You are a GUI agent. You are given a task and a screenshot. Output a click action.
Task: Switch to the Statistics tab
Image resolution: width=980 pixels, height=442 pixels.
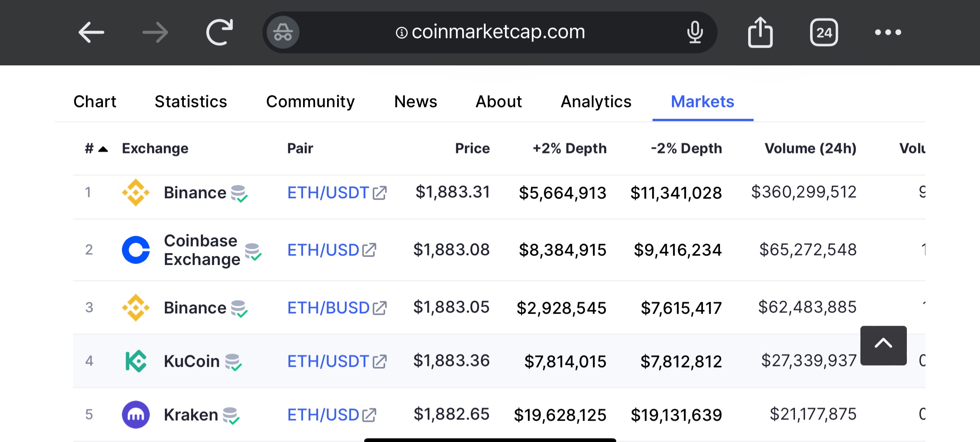[191, 102]
